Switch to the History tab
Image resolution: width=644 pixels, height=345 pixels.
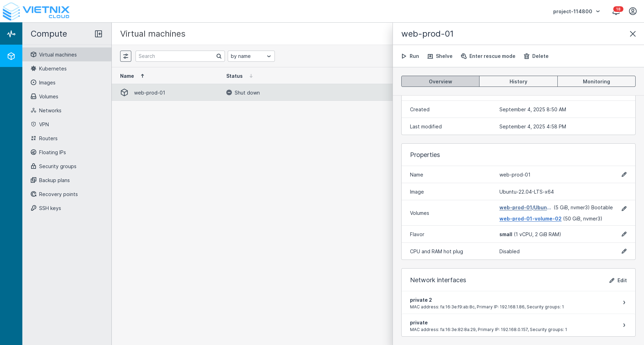coord(518,81)
